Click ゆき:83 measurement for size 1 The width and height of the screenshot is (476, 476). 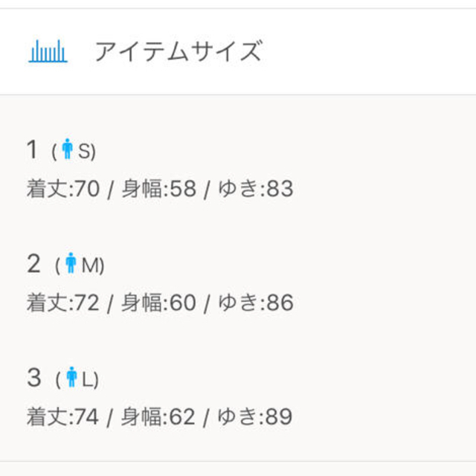click(x=256, y=188)
